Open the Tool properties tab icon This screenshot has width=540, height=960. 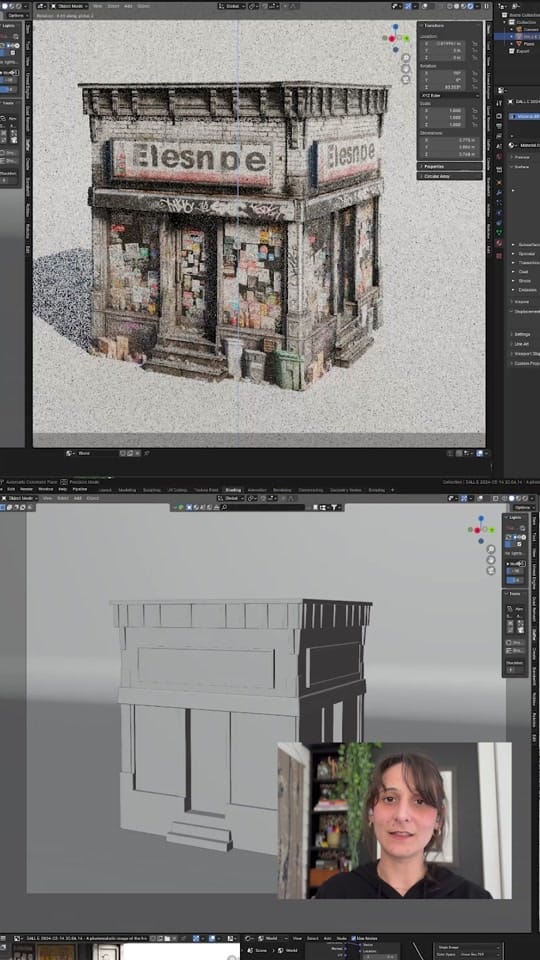click(x=499, y=103)
